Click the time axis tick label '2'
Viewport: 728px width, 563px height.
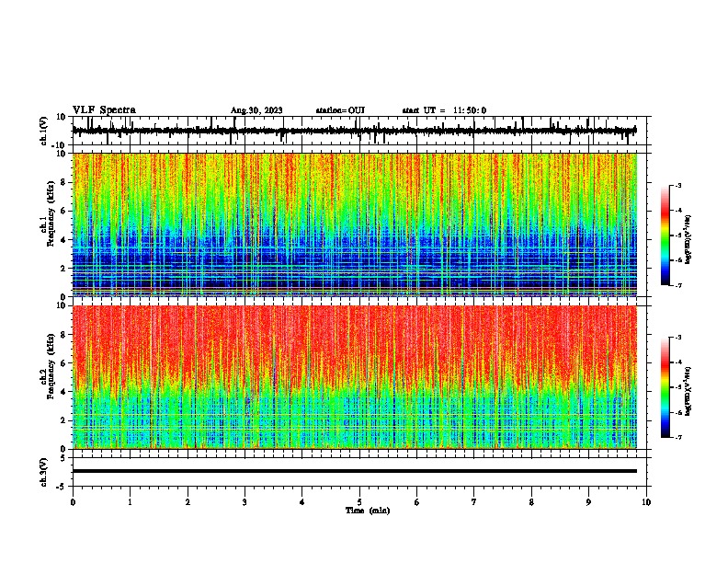point(188,502)
